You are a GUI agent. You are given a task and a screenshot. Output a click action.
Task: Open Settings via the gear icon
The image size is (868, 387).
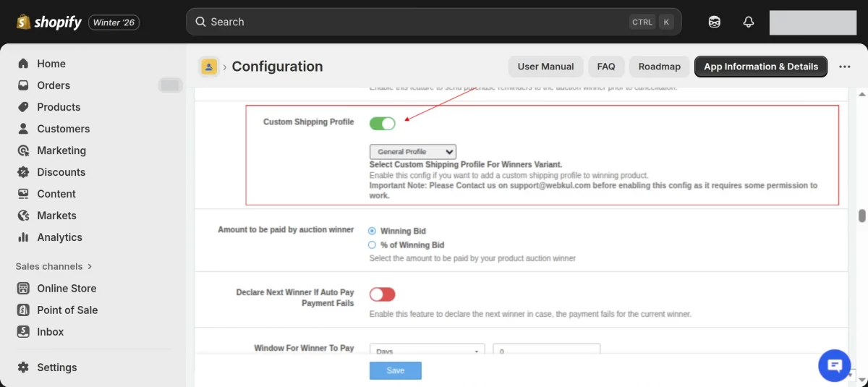pyautogui.click(x=24, y=367)
